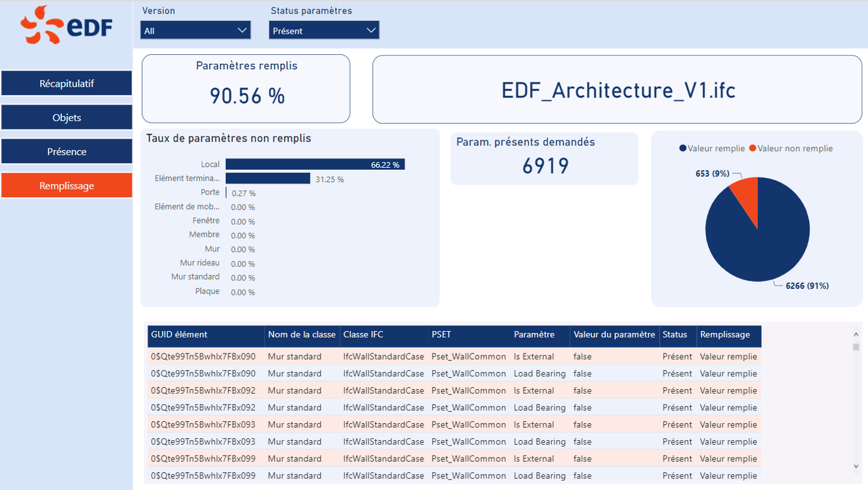Click the Fenêtre category label
The height and width of the screenshot is (490, 868).
[x=206, y=221]
